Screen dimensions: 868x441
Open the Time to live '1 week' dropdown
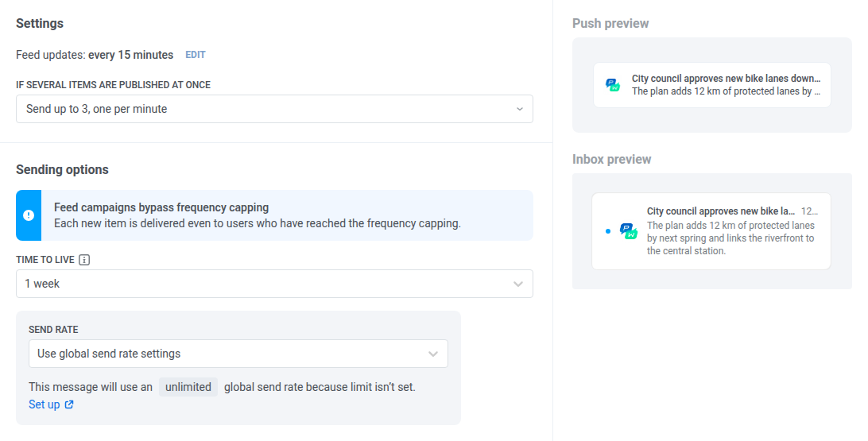[274, 284]
